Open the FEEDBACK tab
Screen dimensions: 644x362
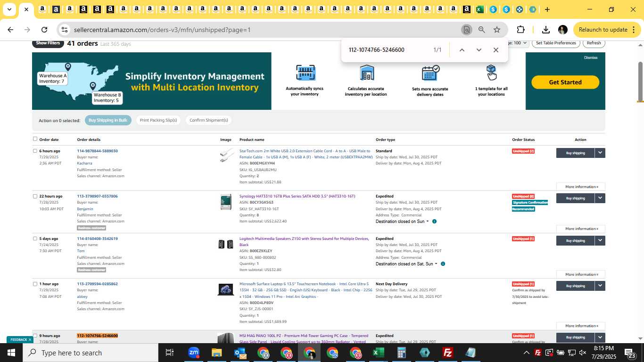pos(19,339)
